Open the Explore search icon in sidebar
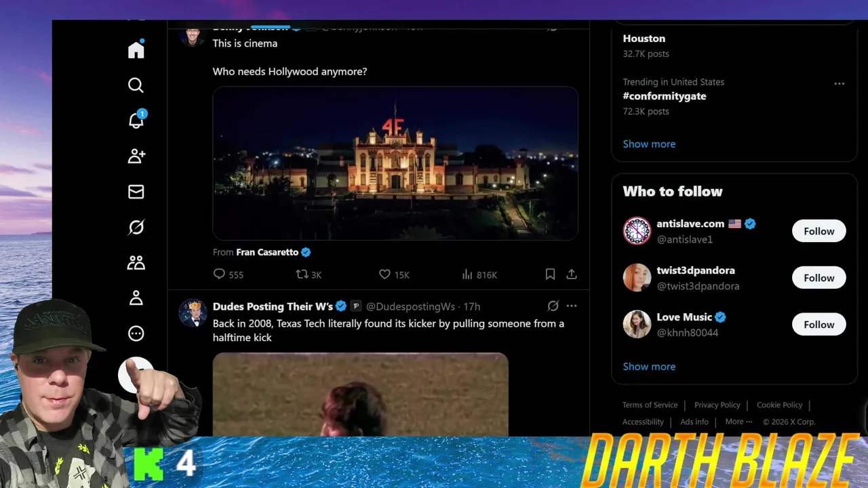The image size is (868, 488). [x=136, y=85]
